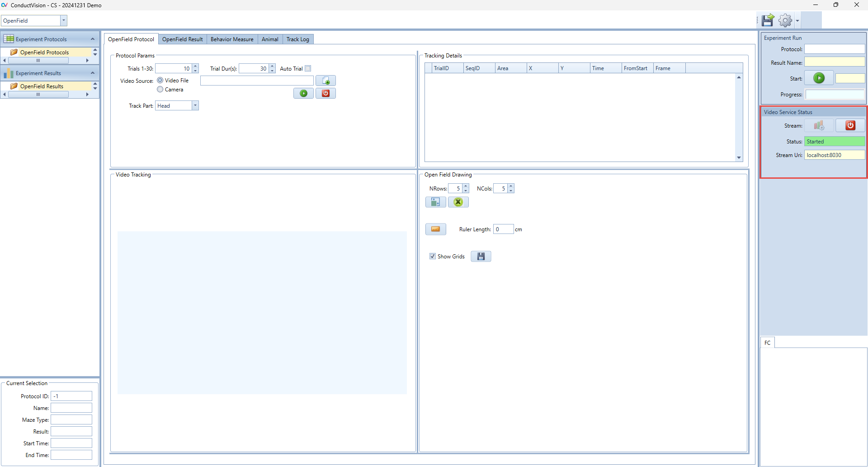Uncheck the Show Grids checkbox

[x=433, y=257]
